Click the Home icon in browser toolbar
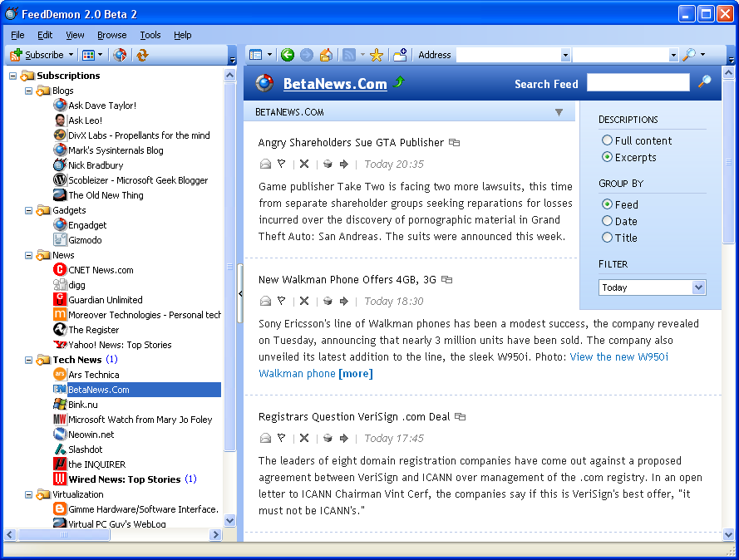 pos(326,55)
